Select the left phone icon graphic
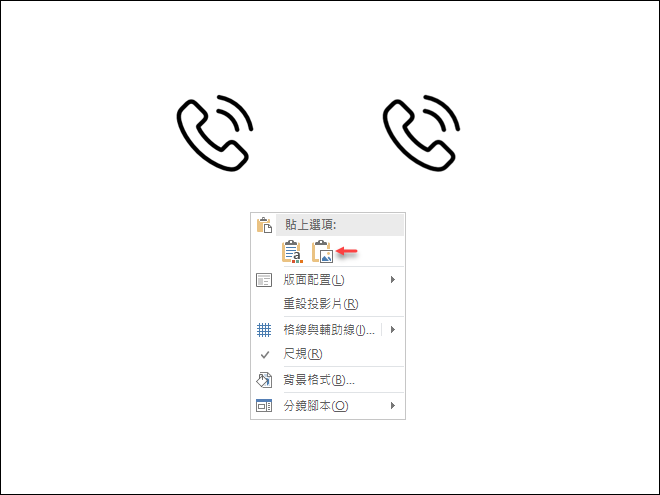The image size is (660, 495). [215, 133]
